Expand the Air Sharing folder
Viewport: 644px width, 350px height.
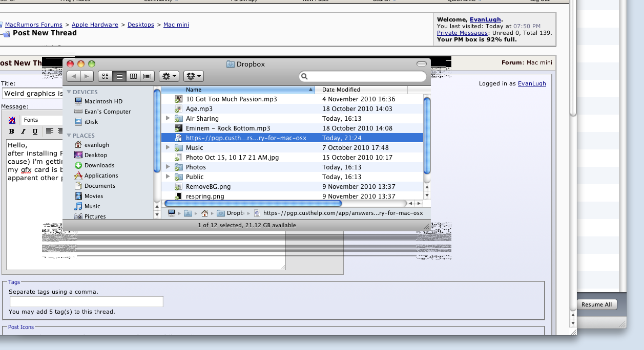pyautogui.click(x=168, y=118)
